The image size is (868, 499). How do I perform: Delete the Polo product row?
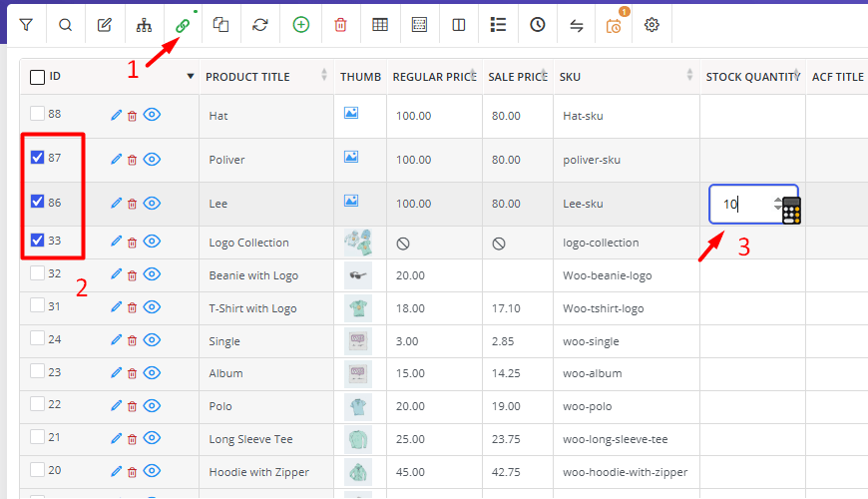tap(133, 406)
